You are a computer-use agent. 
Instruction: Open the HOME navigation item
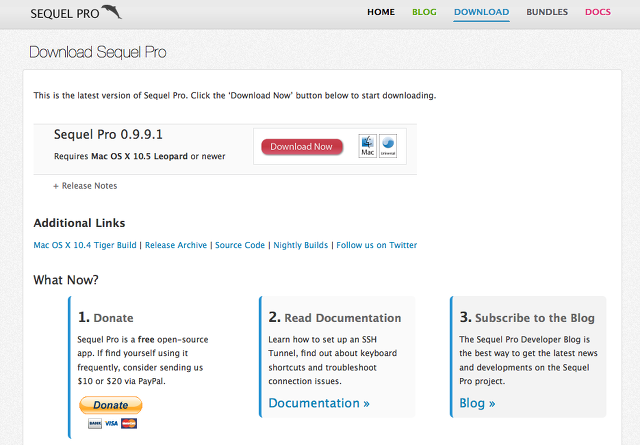(x=381, y=12)
